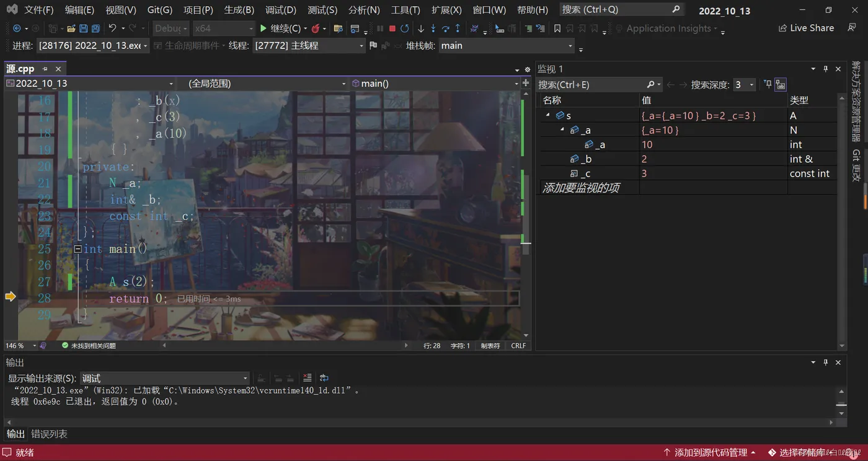
Task: Open the 146 % zoom level dropdown
Action: pyautogui.click(x=20, y=346)
